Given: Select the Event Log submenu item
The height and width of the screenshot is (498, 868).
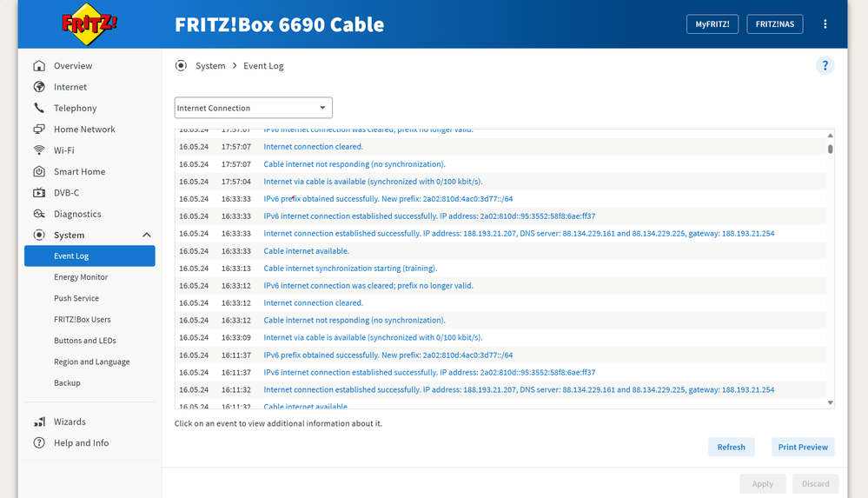Looking at the screenshot, I should (x=89, y=256).
